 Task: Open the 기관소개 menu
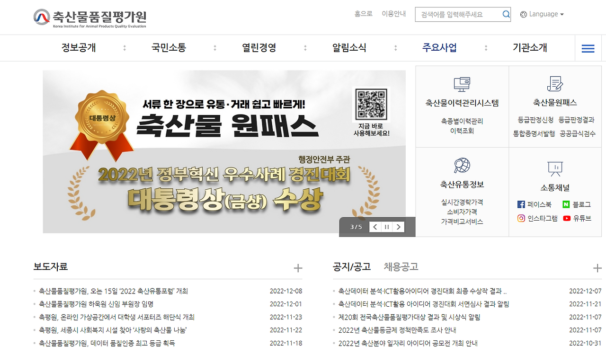click(530, 48)
